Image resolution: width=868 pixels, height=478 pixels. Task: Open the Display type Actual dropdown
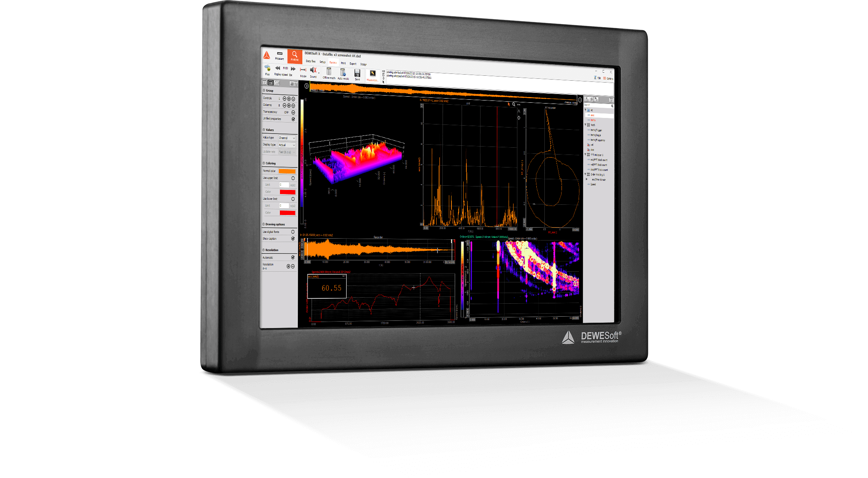coord(287,145)
